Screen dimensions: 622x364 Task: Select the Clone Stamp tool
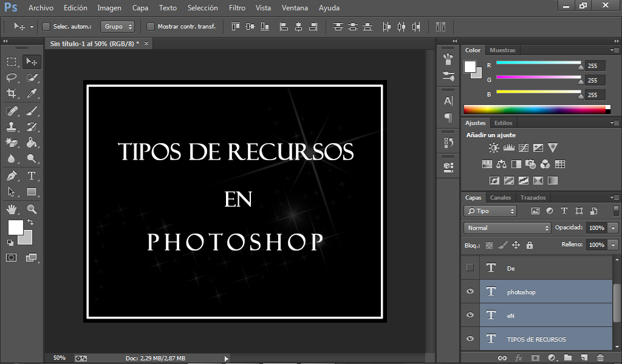[12, 127]
